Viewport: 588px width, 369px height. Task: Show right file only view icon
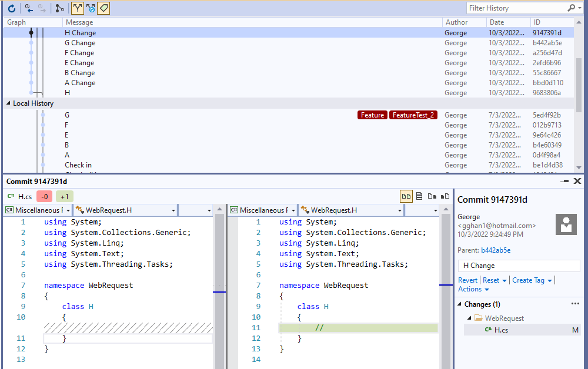click(445, 196)
